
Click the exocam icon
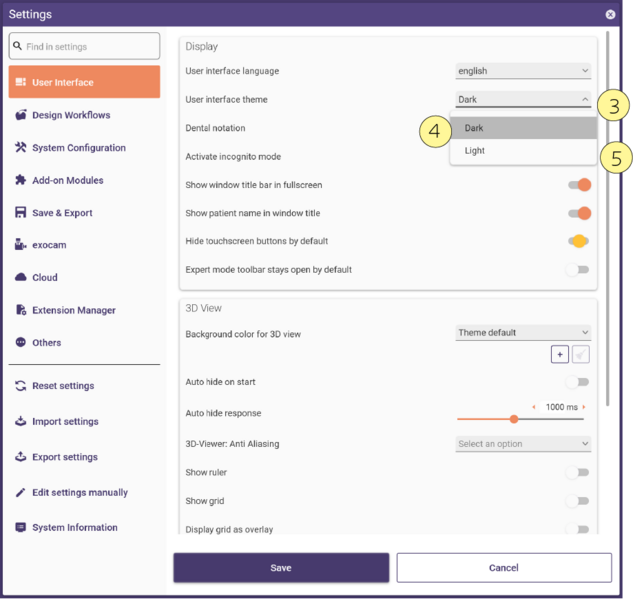pos(21,245)
